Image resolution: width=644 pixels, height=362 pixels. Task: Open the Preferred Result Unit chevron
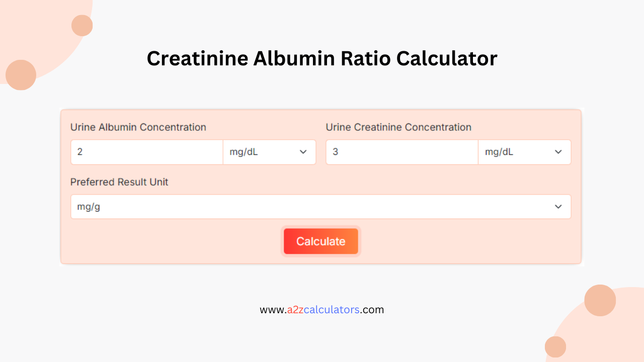click(557, 207)
